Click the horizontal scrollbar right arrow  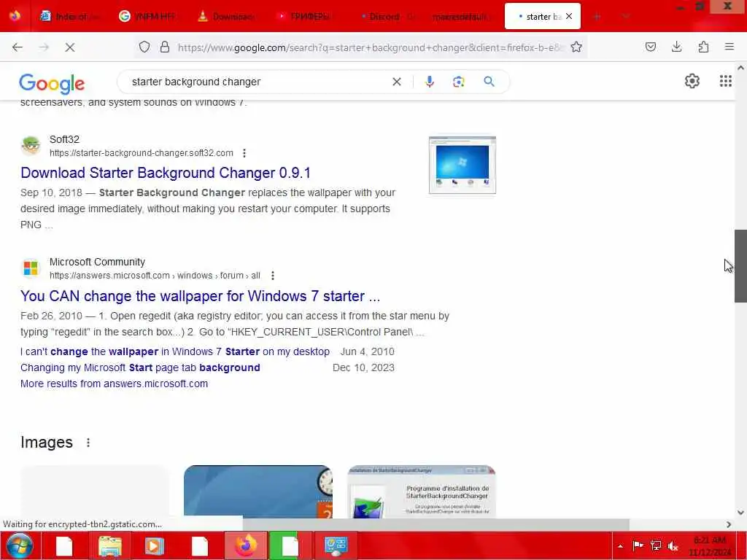click(729, 524)
